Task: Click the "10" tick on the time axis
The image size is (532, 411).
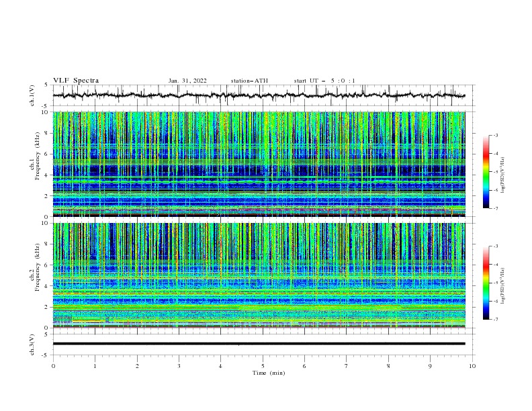Action: coord(472,366)
